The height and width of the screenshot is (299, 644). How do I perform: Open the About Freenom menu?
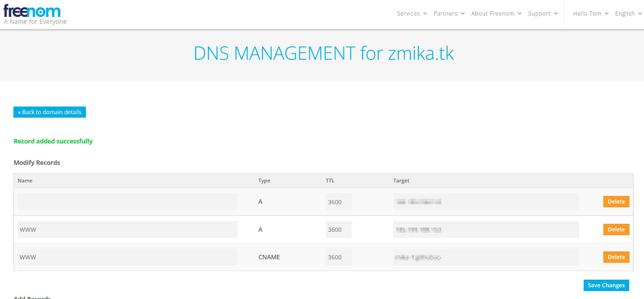point(496,13)
